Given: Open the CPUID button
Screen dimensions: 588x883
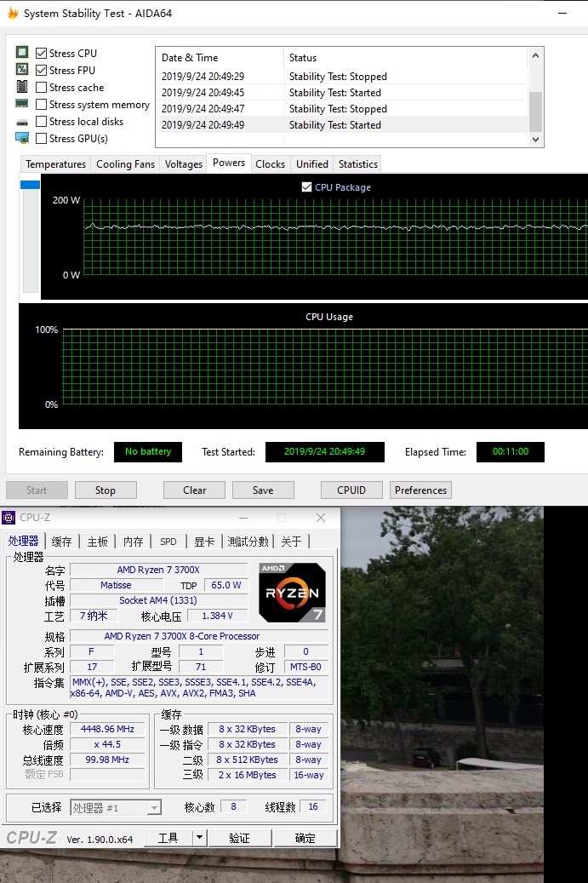Looking at the screenshot, I should coord(351,490).
